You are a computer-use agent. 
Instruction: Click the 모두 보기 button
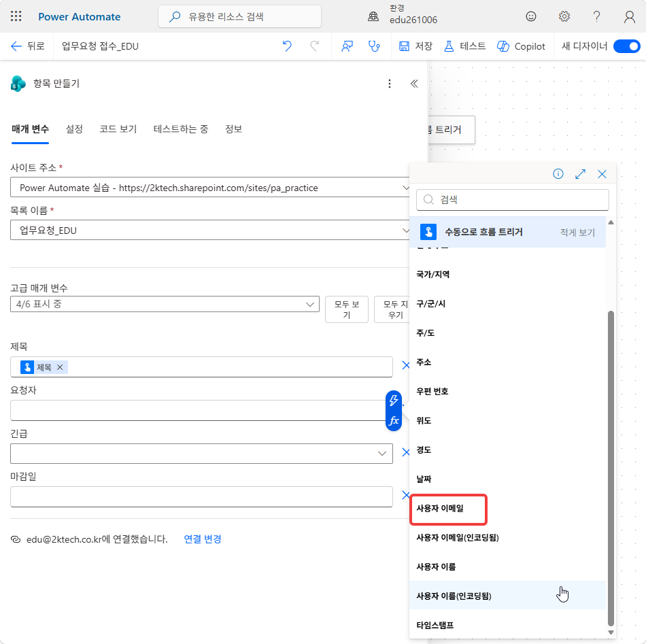point(347,309)
